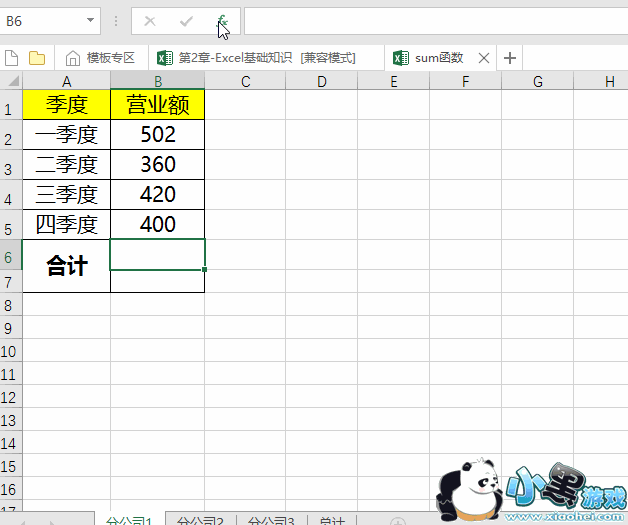Viewport: 628px width, 525px height.
Task: Click the 四季度 cell
Action: point(66,225)
